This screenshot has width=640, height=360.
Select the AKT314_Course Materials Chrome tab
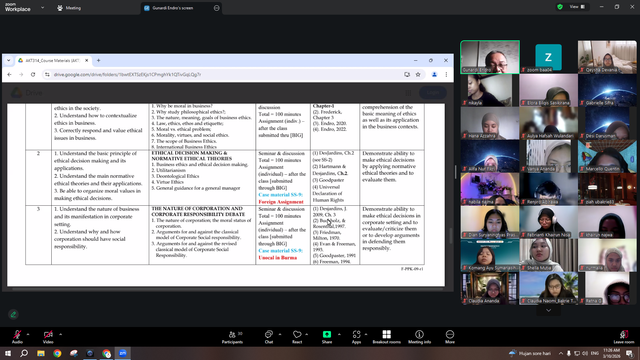(x=52, y=60)
